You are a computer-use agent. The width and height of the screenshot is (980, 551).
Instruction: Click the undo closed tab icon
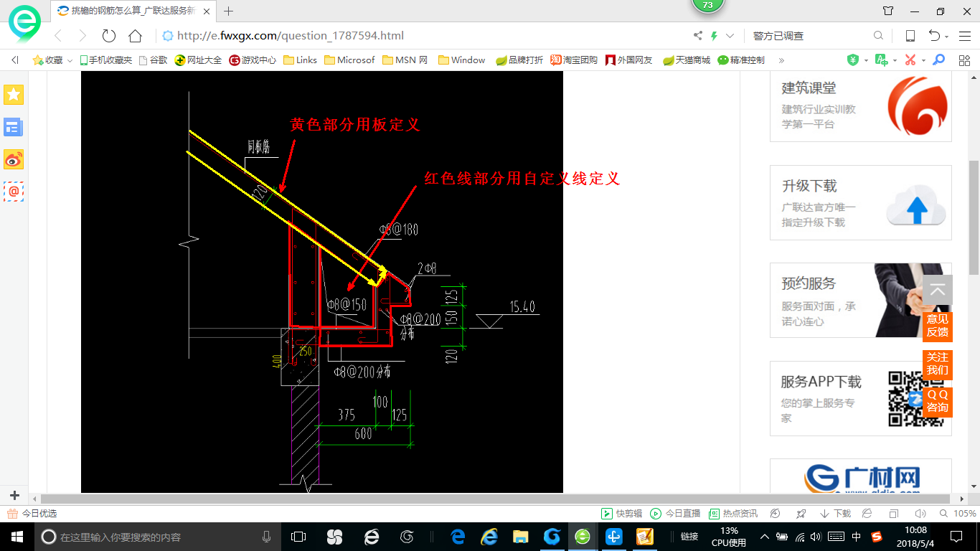[x=934, y=36]
